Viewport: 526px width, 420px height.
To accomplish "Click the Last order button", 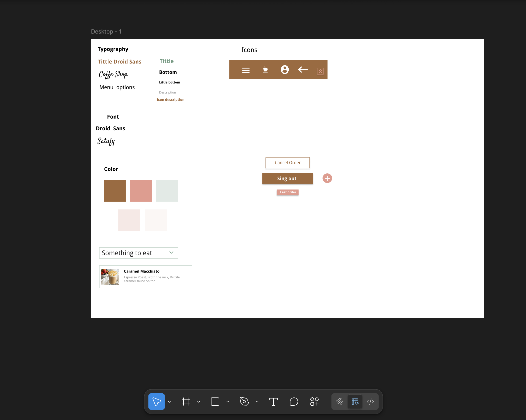I will pos(288,192).
